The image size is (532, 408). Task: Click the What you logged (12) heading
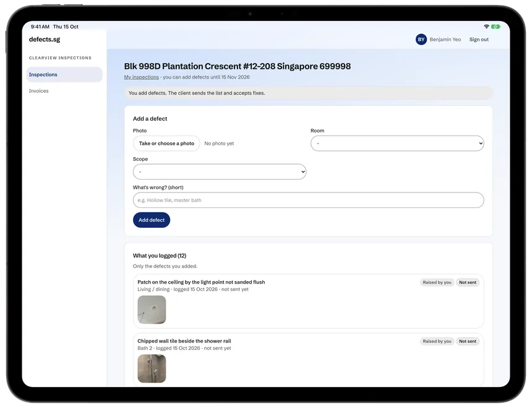(160, 256)
